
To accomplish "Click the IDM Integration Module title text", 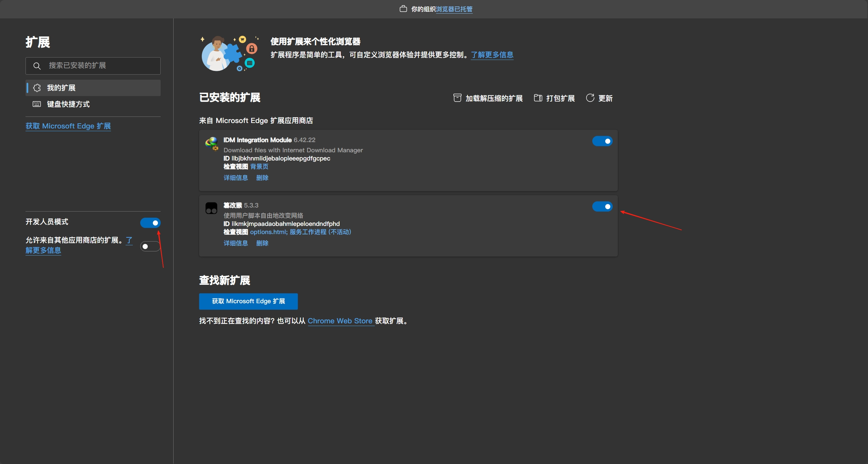I will (x=257, y=140).
